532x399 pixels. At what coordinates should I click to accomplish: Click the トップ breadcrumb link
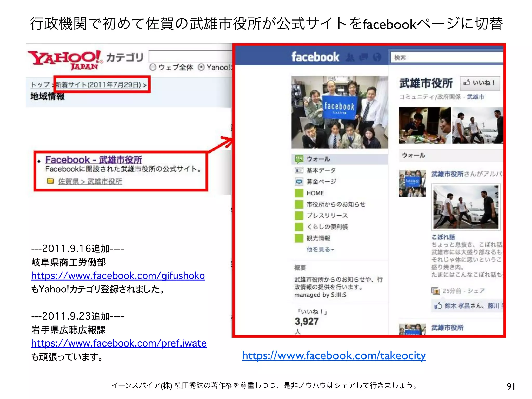[40, 85]
